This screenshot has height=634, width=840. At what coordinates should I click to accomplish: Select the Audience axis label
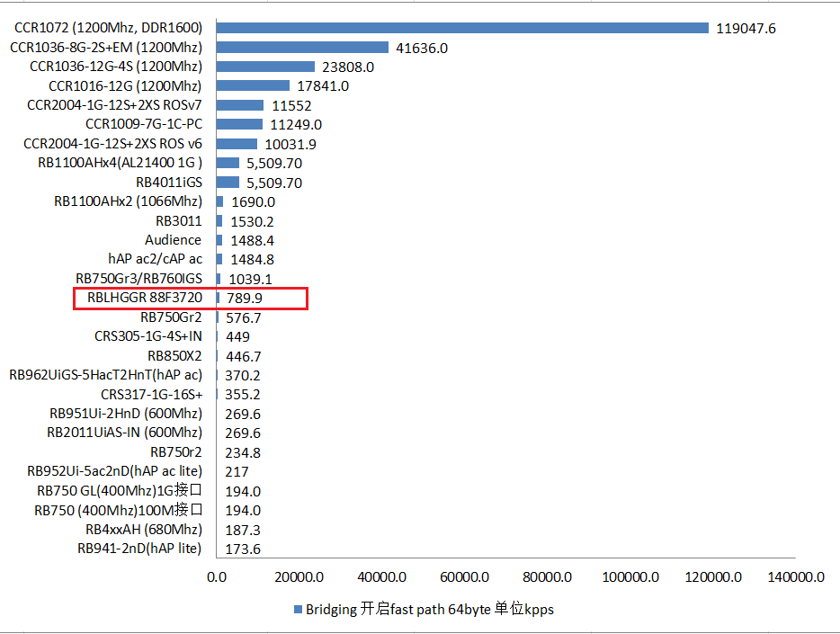173,240
